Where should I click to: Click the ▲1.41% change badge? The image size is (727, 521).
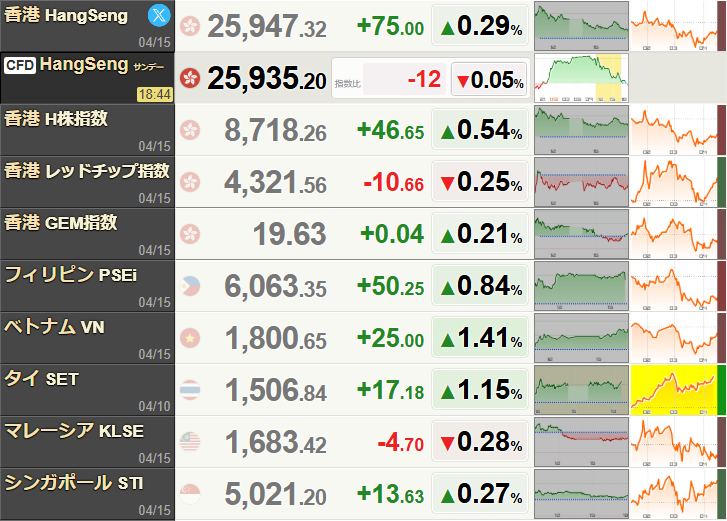(480, 337)
